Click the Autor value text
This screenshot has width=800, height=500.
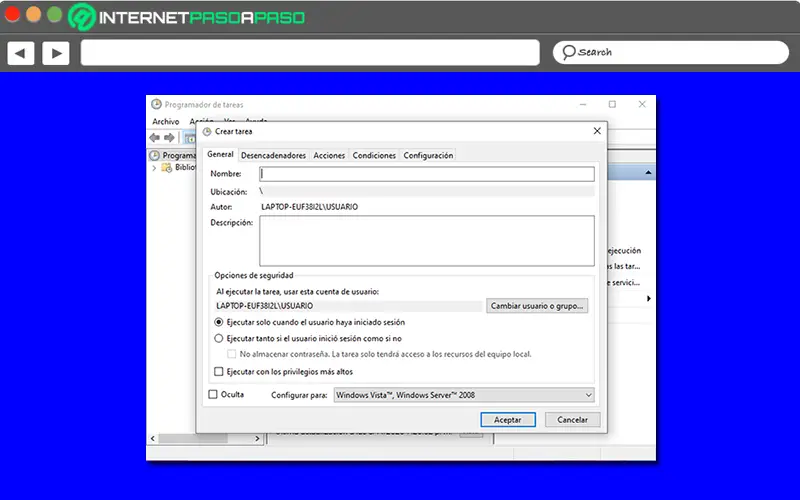[310, 207]
